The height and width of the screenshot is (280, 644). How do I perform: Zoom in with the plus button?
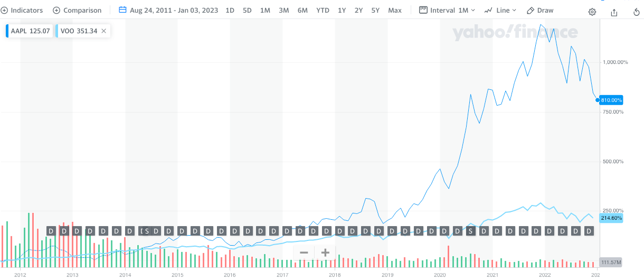click(325, 253)
